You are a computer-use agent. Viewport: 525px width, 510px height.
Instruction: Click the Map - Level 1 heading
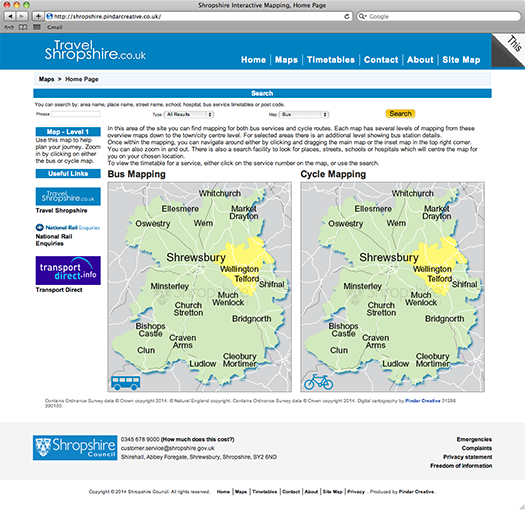pyautogui.click(x=68, y=132)
